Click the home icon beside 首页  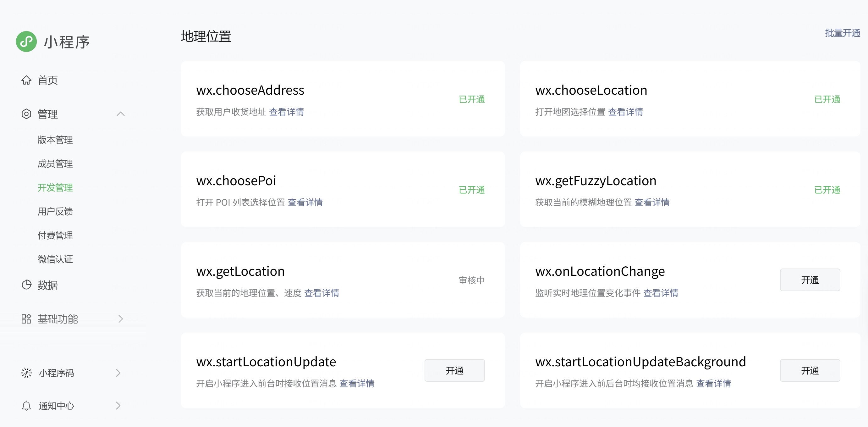coord(26,80)
